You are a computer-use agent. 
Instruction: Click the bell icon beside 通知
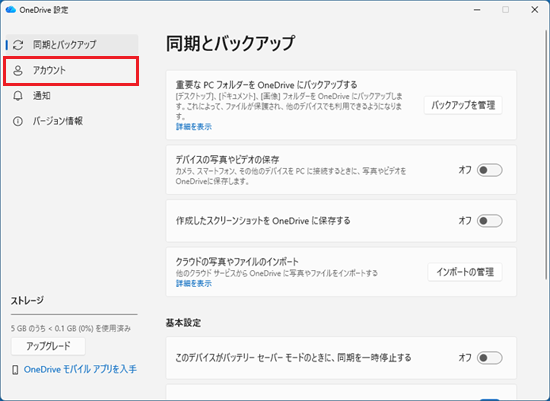coord(18,96)
